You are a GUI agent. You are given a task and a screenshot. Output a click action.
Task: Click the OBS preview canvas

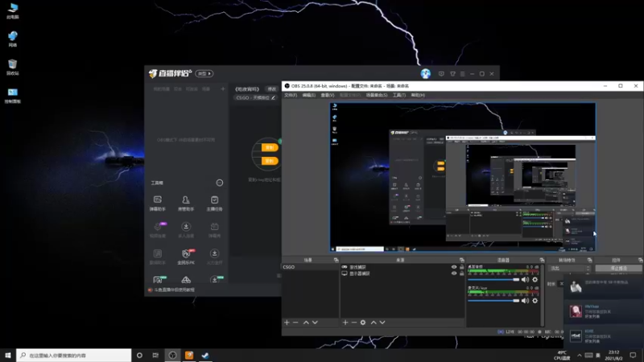462,177
